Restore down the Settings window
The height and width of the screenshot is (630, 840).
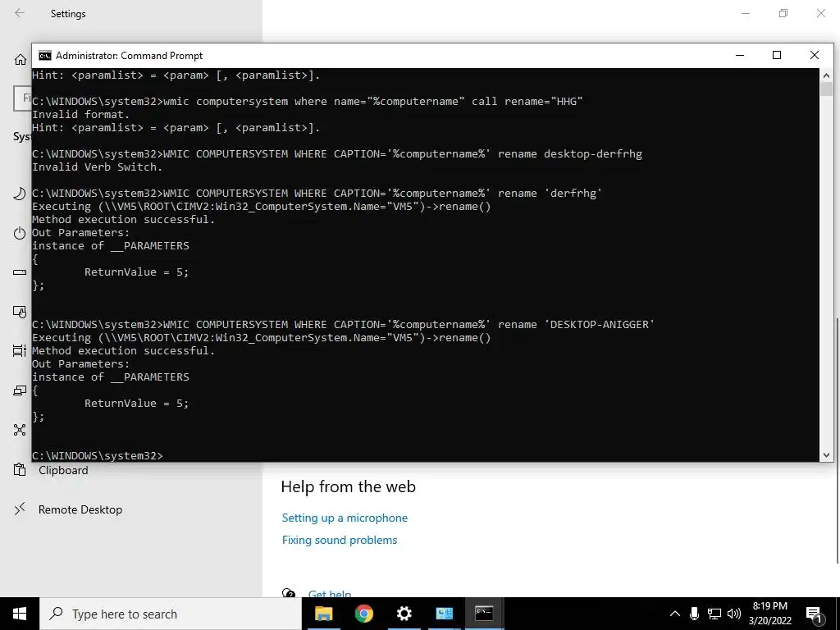click(x=783, y=13)
